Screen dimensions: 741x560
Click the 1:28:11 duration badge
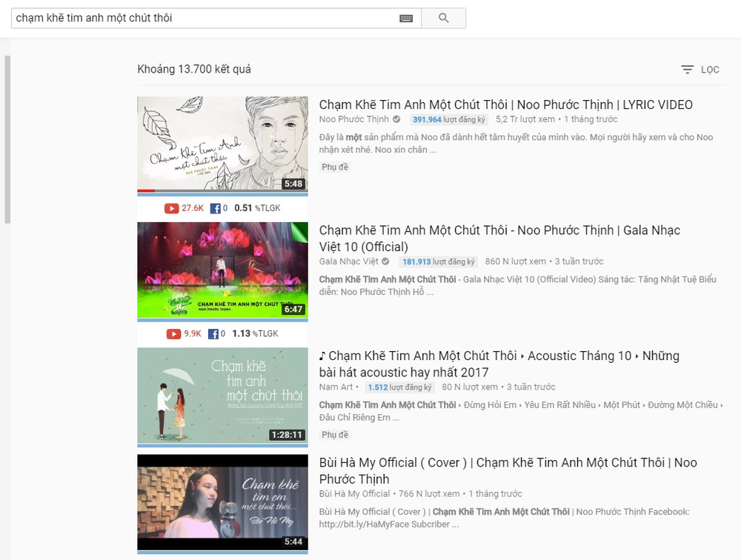pyautogui.click(x=287, y=435)
